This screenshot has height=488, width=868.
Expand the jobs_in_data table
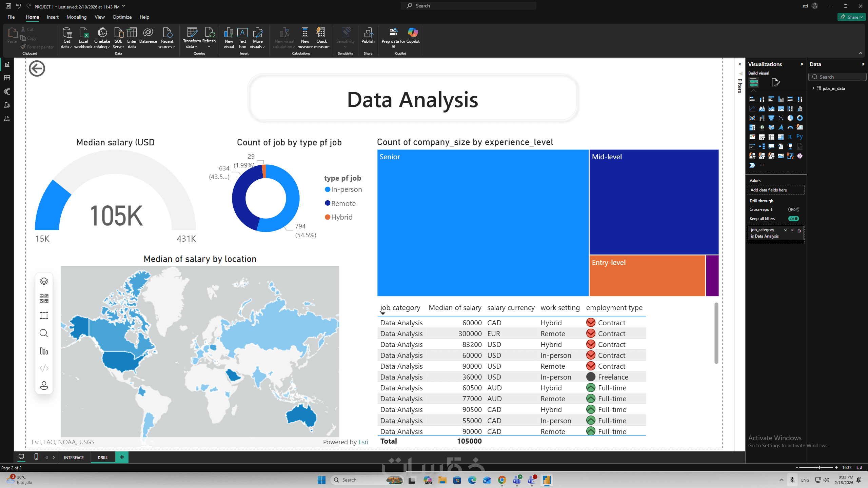(x=813, y=88)
